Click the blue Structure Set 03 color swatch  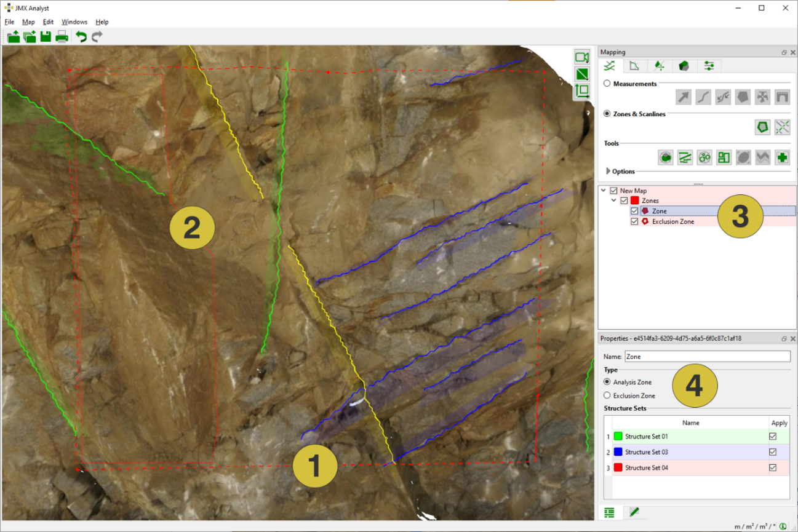pyautogui.click(x=618, y=452)
